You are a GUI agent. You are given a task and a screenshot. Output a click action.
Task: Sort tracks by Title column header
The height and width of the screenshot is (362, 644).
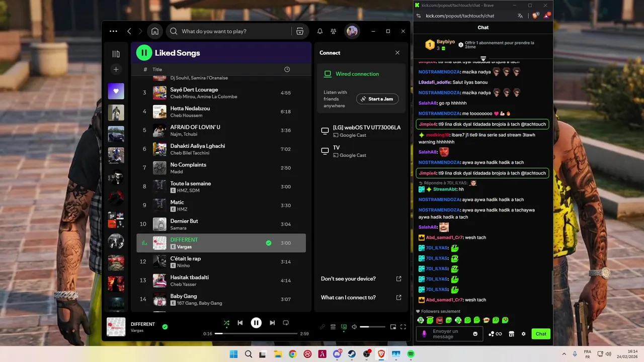coord(157,69)
